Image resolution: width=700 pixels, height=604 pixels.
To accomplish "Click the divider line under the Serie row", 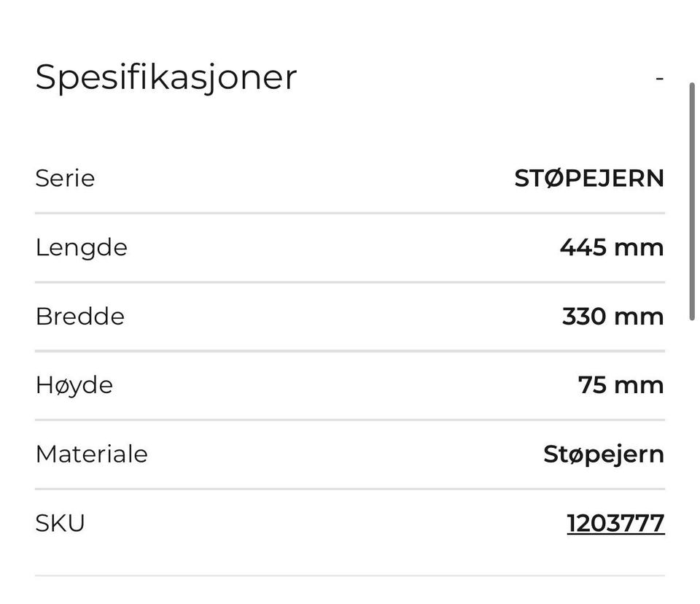I will [x=350, y=213].
